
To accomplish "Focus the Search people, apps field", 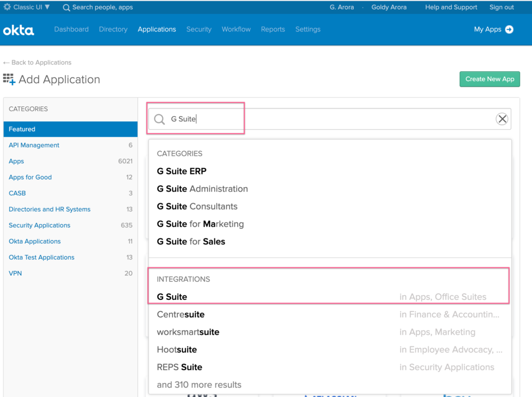I will (102, 7).
